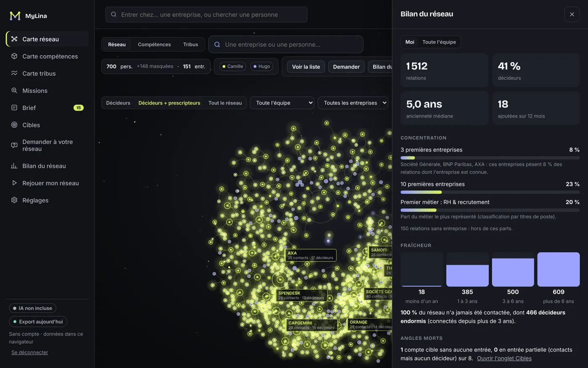Click the 3 premières entreprises progress bar
This screenshot has height=368, width=588.
click(x=490, y=158)
